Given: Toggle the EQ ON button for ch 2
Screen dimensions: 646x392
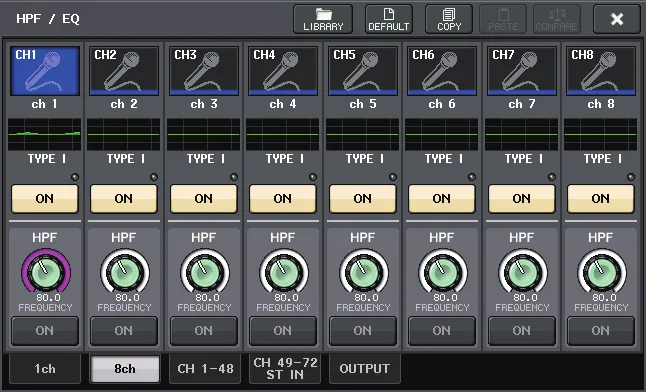Looking at the screenshot, I should [124, 199].
